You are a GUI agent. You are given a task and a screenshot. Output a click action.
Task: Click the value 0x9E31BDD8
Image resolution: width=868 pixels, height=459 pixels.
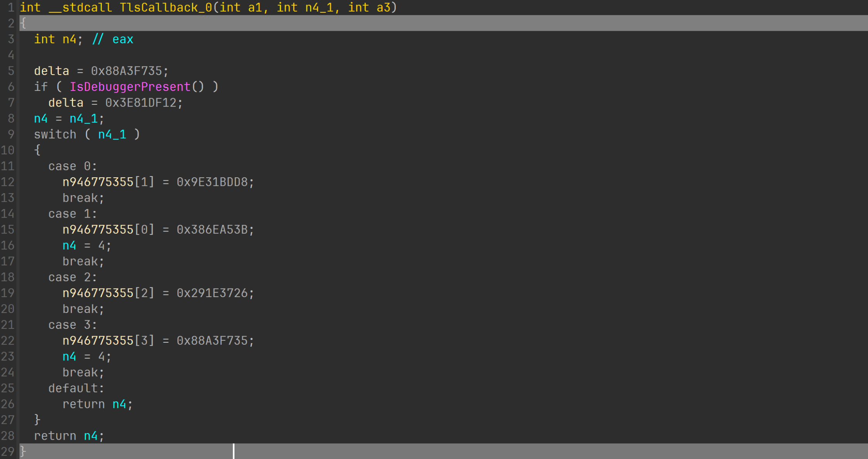212,182
